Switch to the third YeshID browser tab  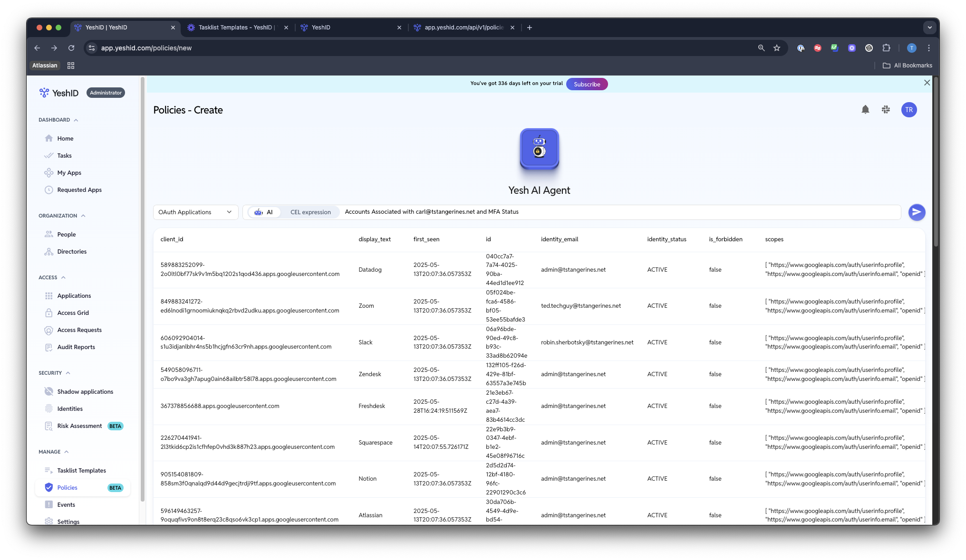(x=350, y=28)
